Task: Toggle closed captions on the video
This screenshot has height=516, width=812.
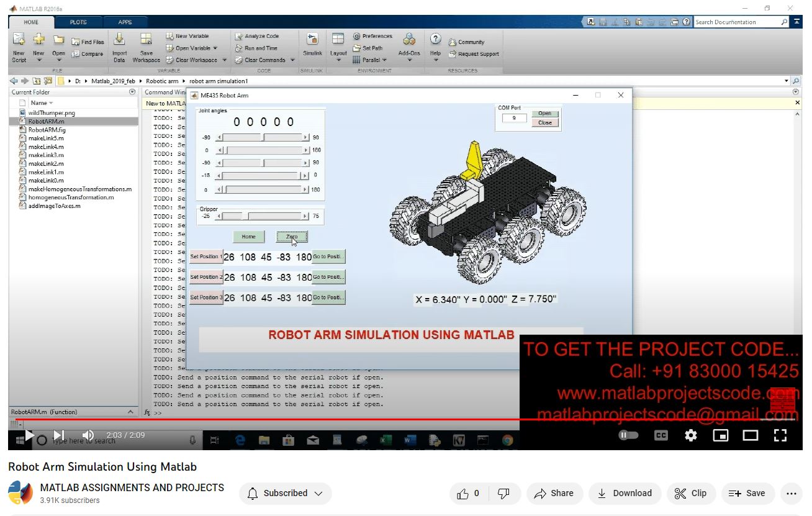Action: (x=661, y=435)
